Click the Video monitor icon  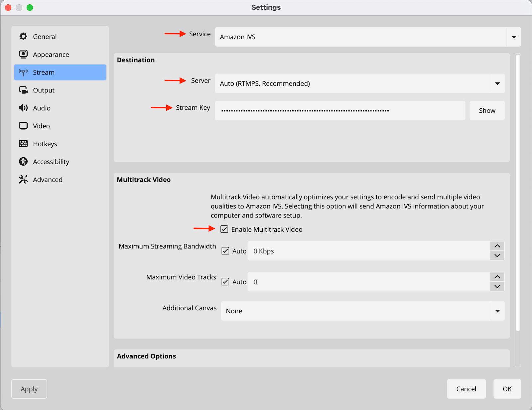pos(23,126)
